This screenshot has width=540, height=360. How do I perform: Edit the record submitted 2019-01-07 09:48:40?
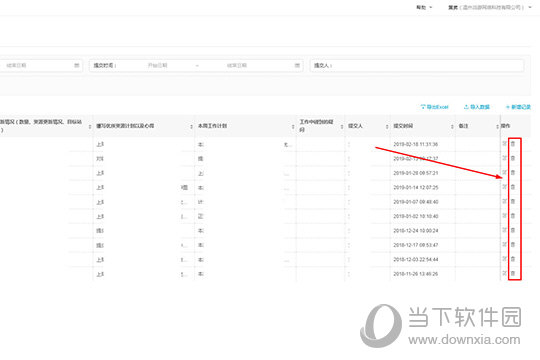[x=505, y=202]
